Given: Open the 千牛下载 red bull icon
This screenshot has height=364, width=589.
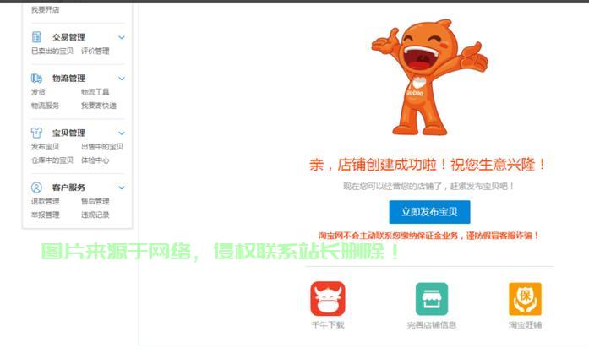Looking at the screenshot, I should pyautogui.click(x=328, y=299).
